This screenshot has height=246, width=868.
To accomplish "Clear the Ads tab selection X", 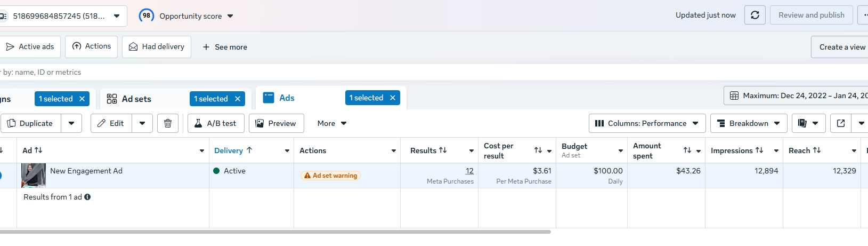I will point(393,98).
